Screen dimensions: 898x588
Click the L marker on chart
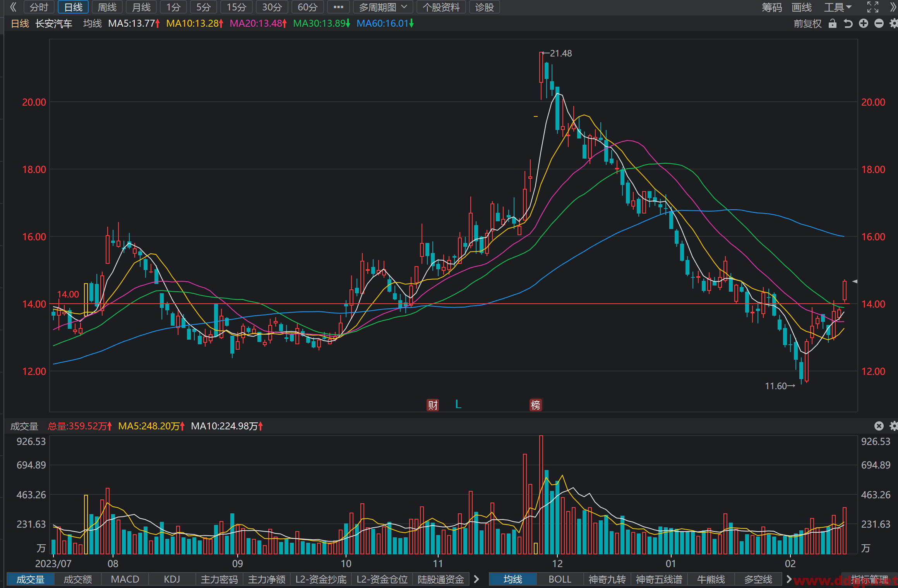(458, 404)
